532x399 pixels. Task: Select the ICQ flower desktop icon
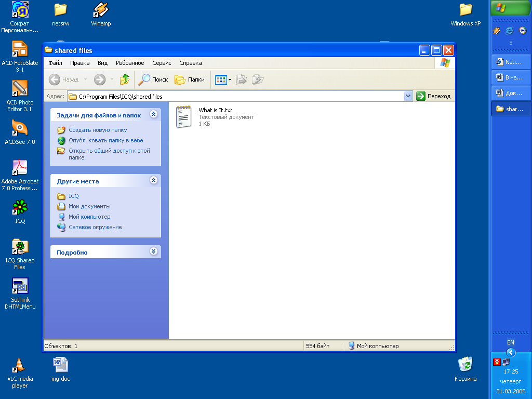pyautogui.click(x=20, y=211)
